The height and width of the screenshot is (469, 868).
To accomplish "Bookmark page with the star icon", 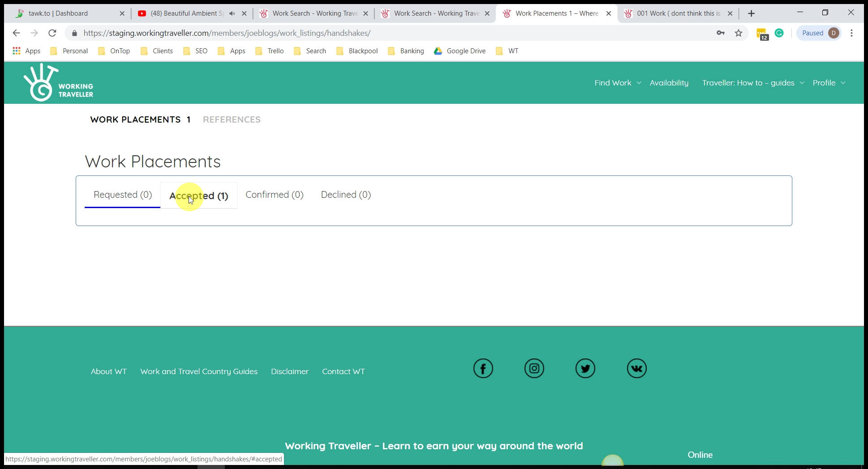I will [739, 33].
